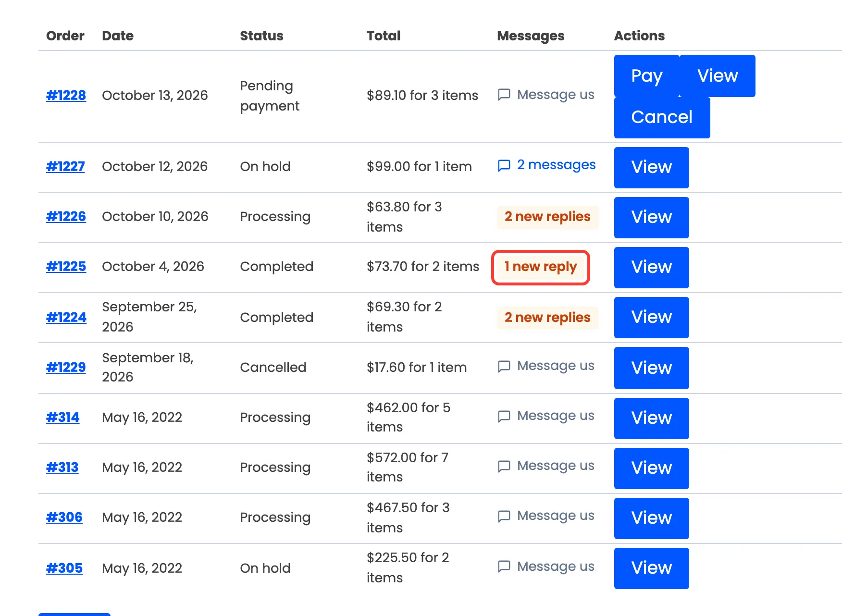The image size is (842, 616).
Task: Click Message us text for order #314
Action: pyautogui.click(x=556, y=416)
